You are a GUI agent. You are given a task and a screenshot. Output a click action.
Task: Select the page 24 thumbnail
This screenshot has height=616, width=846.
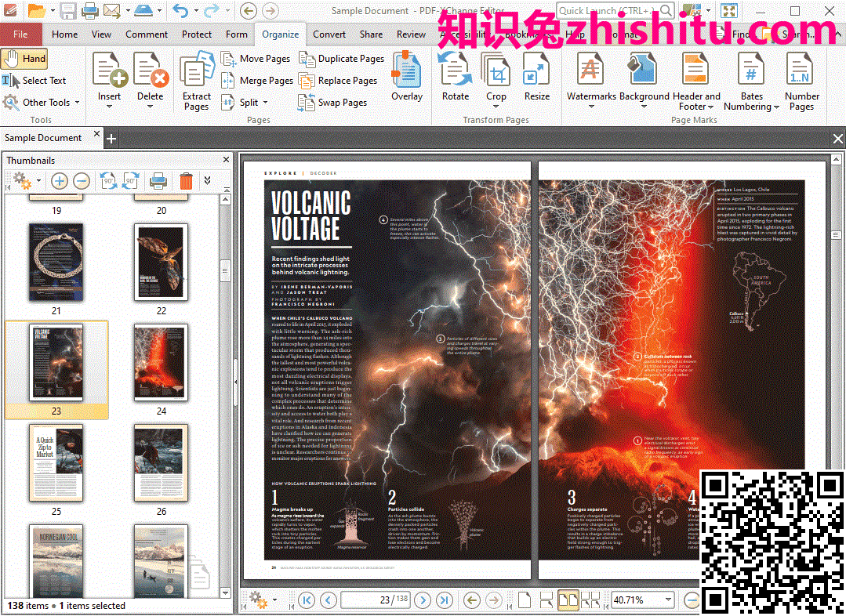[x=161, y=363]
